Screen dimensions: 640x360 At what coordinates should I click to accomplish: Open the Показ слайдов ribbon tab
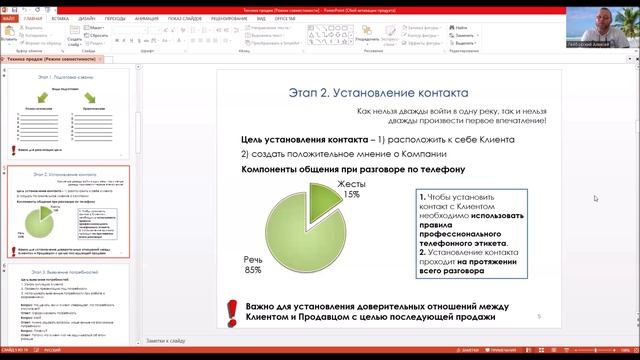pos(184,18)
